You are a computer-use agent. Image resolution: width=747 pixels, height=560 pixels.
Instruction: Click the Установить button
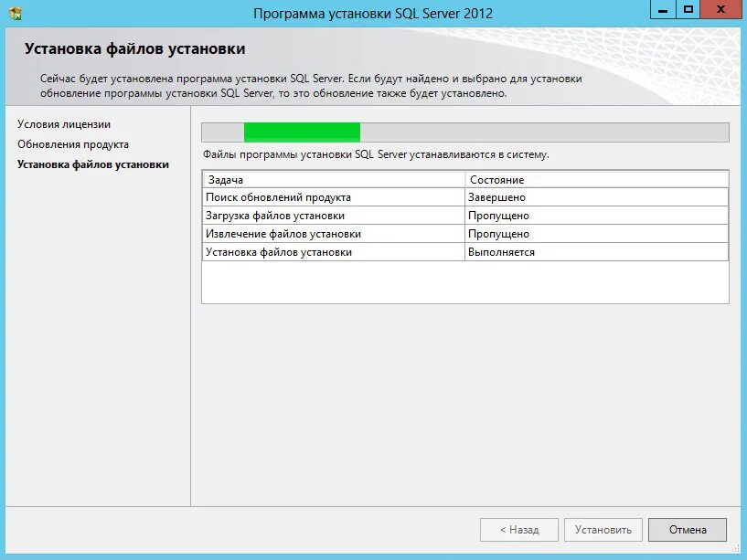coord(603,530)
